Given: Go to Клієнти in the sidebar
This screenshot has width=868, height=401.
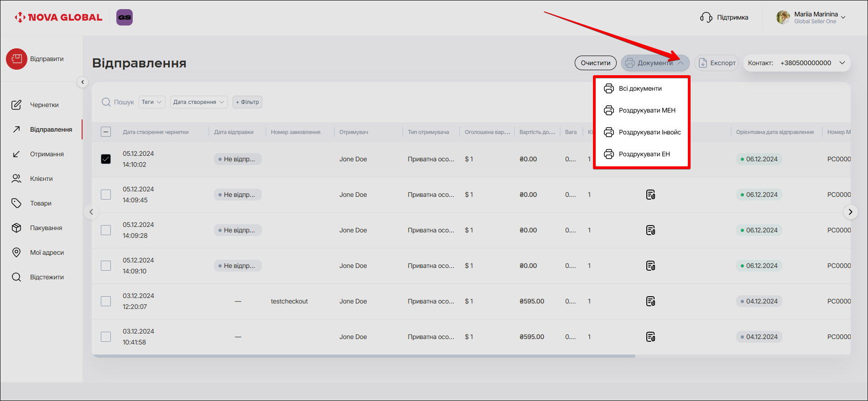Looking at the screenshot, I should coord(41,179).
